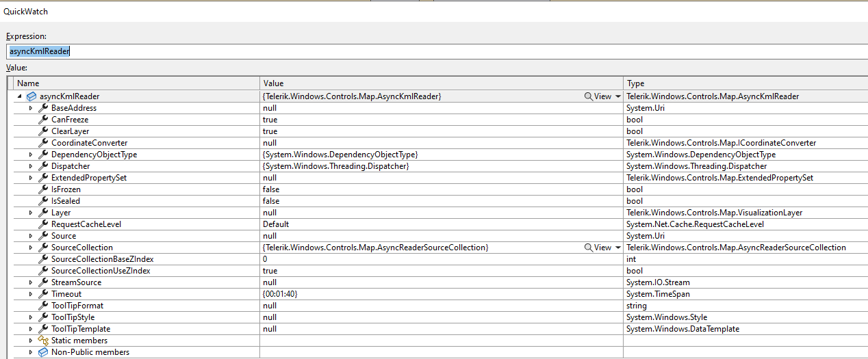Click the magnifier View icon for SourceCollection
The height and width of the screenshot is (359, 868).
(x=589, y=248)
